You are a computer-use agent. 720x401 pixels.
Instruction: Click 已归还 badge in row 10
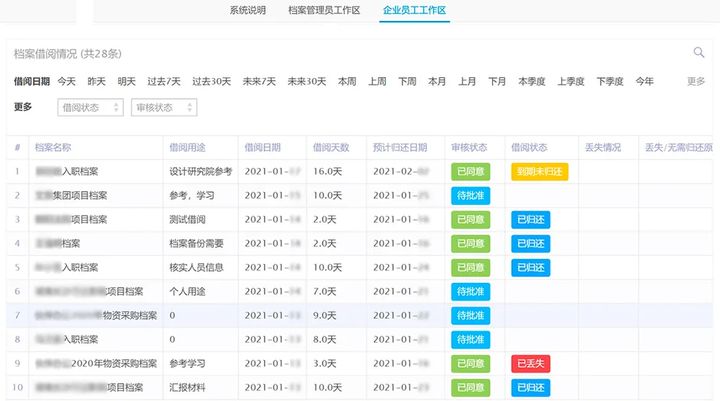point(530,388)
